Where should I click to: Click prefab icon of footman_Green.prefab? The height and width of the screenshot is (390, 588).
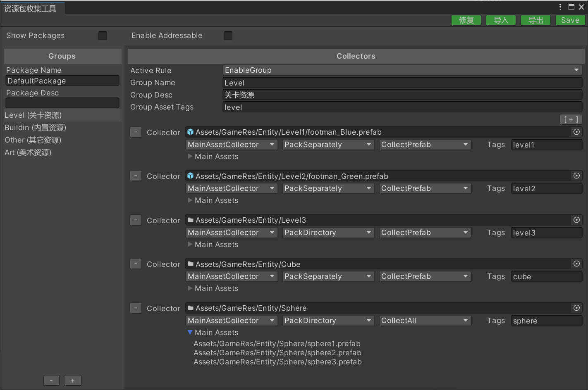190,176
